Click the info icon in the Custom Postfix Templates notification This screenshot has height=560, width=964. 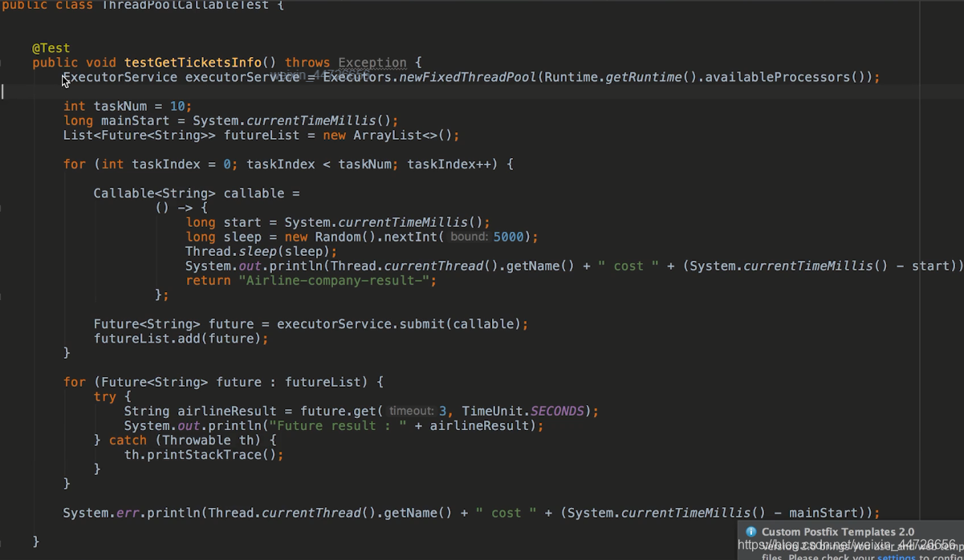[751, 532]
